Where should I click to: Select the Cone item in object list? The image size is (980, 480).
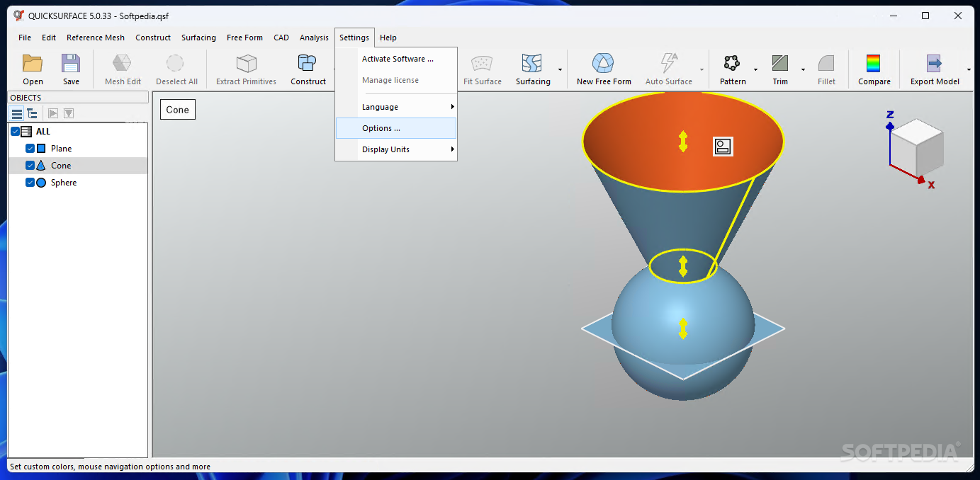[61, 166]
